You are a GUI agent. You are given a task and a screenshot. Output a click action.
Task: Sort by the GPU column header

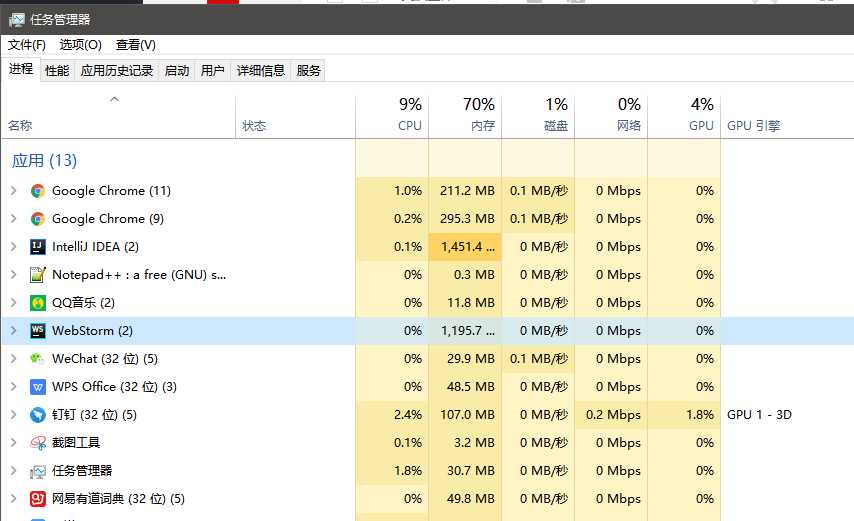684,117
